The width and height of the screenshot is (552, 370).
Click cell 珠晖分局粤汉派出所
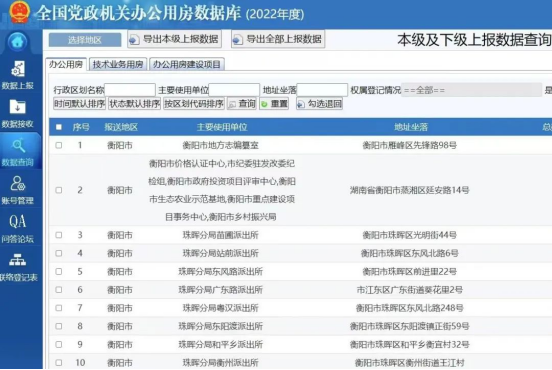pos(221,308)
